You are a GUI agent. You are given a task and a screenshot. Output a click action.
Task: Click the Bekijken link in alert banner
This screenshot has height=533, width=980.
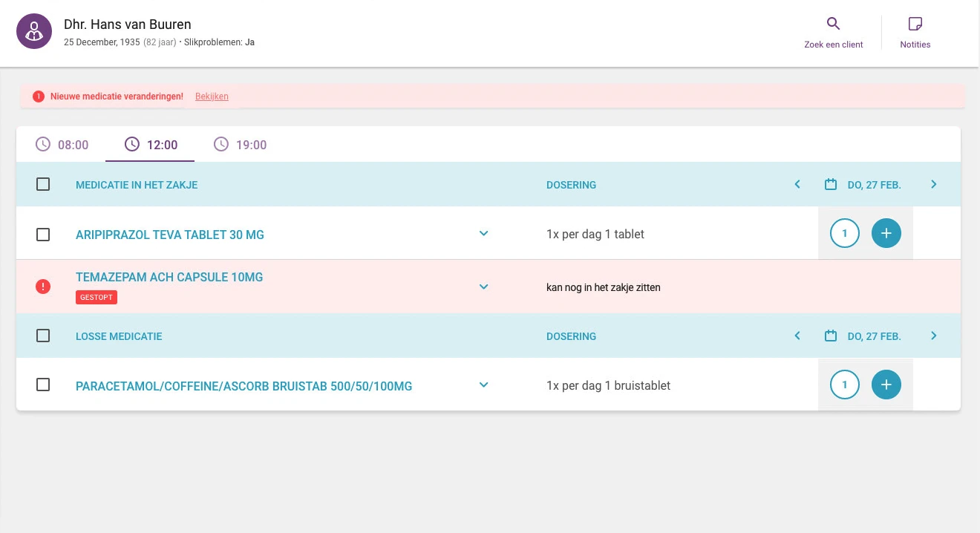[212, 97]
